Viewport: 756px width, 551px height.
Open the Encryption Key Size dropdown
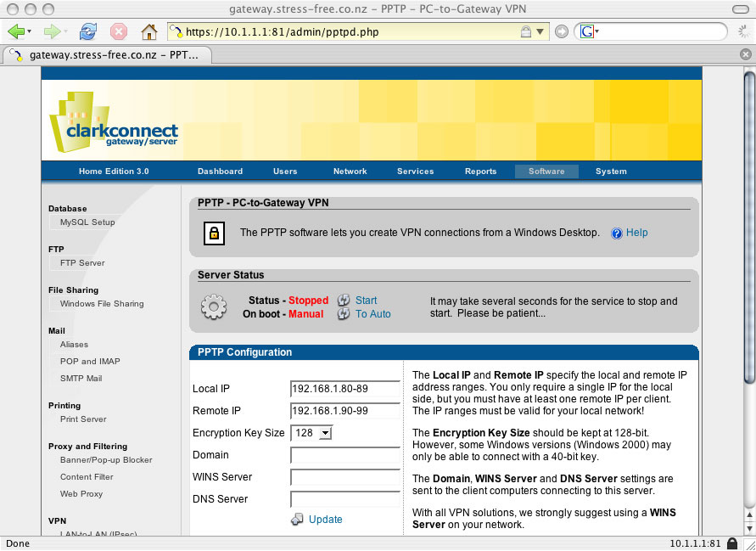311,433
